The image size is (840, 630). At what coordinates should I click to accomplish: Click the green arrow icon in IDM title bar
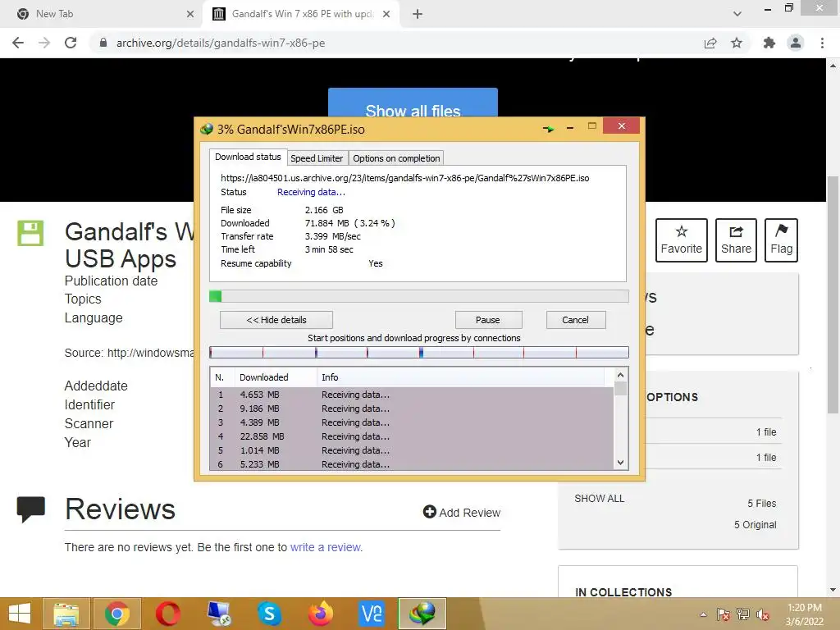point(548,129)
